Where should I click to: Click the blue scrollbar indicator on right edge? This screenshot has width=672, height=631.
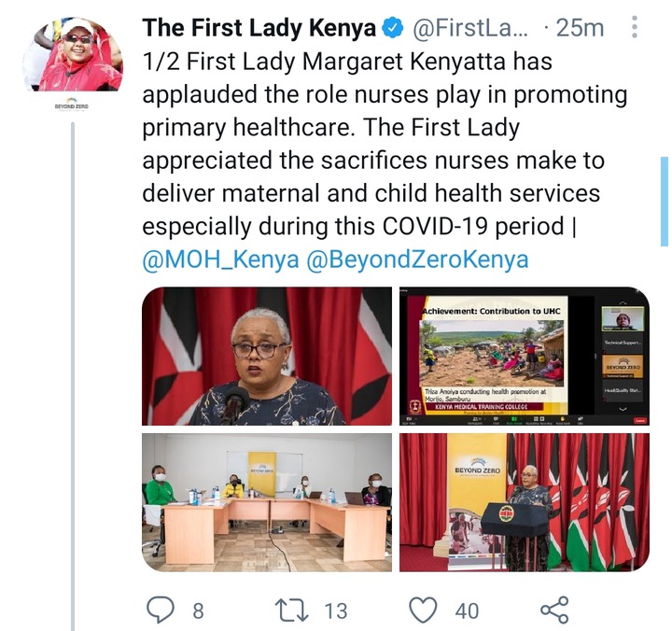pos(665,202)
